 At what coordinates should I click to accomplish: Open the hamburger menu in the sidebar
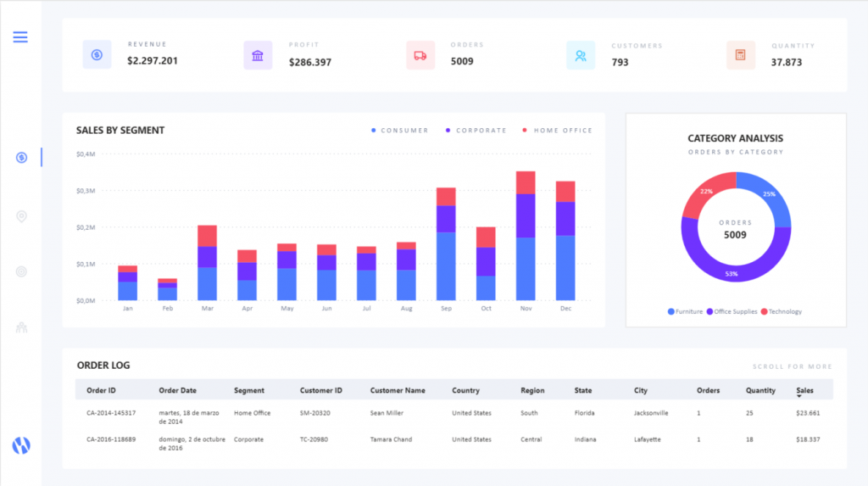20,36
